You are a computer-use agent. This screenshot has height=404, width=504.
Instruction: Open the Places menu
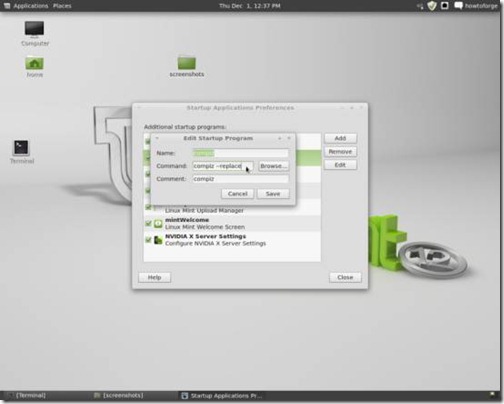tap(62, 6)
